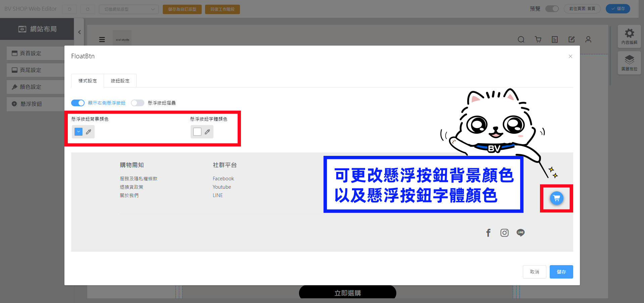Open the LINE chat icon in footer
The image size is (644, 303).
click(521, 233)
